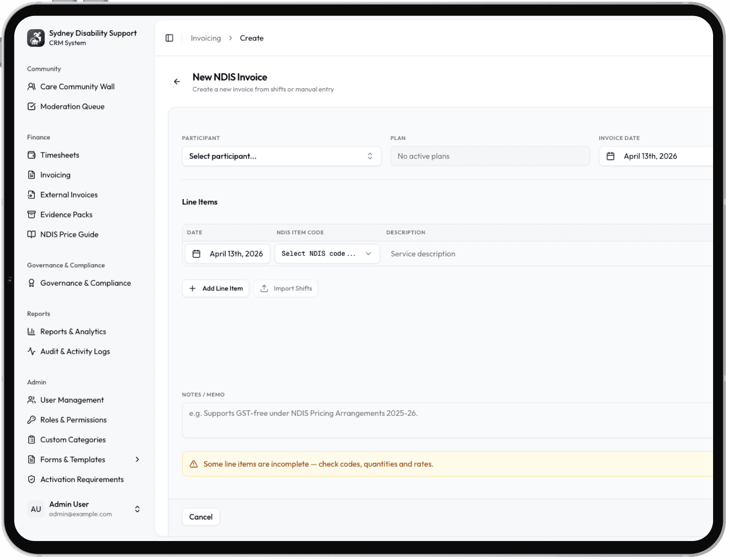The height and width of the screenshot is (560, 730).
Task: Click the Reports & Analytics chart icon
Action: [32, 332]
